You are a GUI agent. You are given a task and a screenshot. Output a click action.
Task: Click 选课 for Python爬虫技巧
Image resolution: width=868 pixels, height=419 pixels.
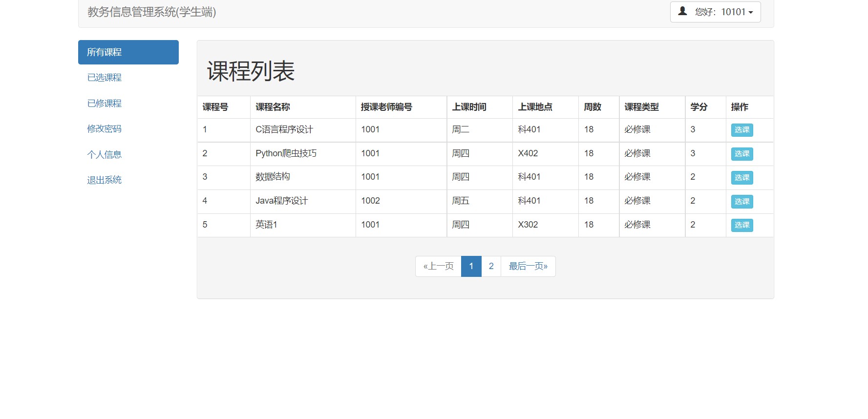(742, 154)
